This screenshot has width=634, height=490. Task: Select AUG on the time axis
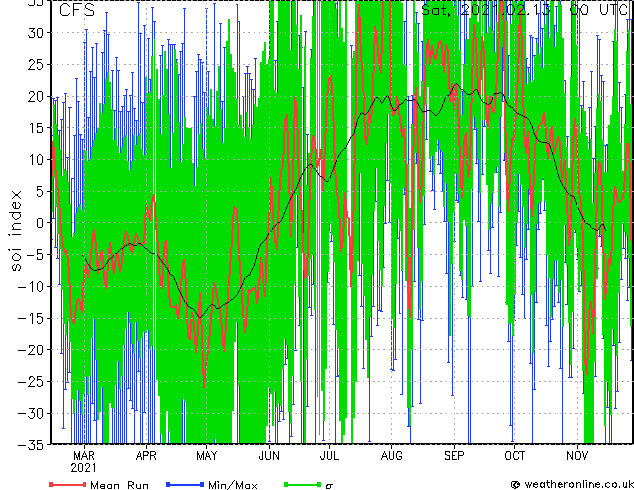pyautogui.click(x=391, y=455)
